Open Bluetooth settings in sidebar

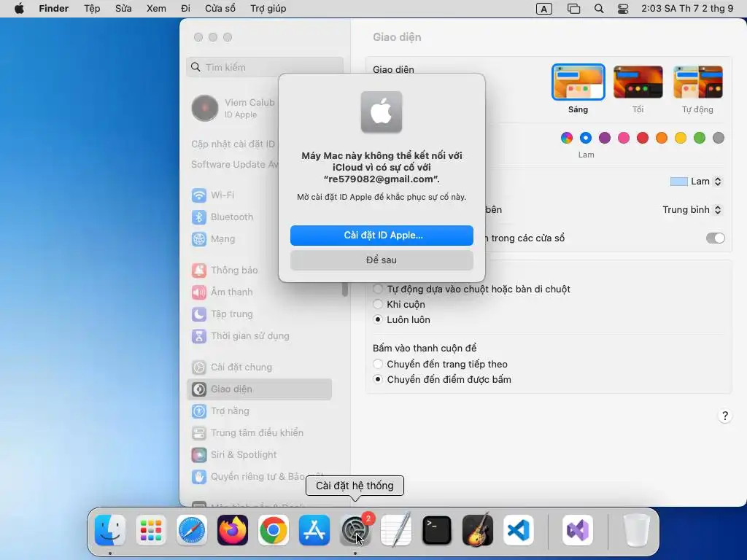click(x=222, y=217)
